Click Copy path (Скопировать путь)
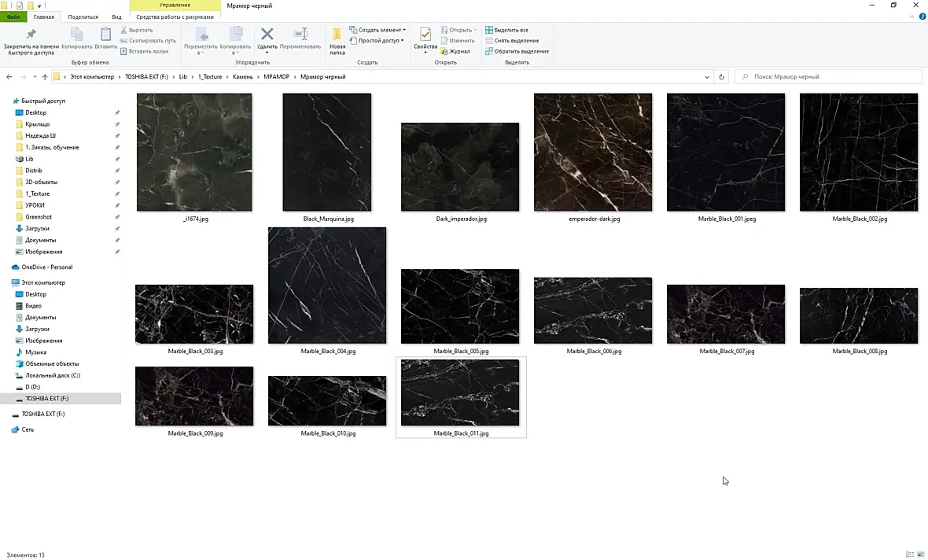928x560 pixels. coord(148,41)
